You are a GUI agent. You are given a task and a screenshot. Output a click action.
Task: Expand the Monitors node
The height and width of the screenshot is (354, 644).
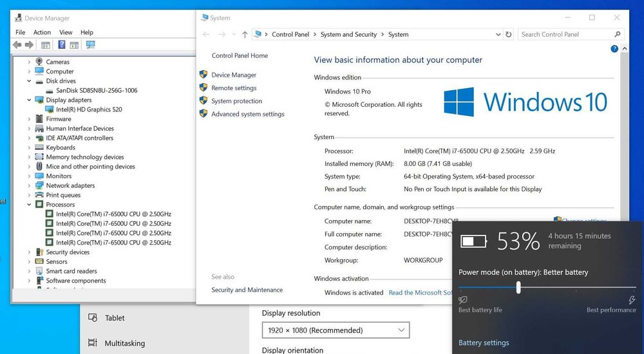[29, 176]
